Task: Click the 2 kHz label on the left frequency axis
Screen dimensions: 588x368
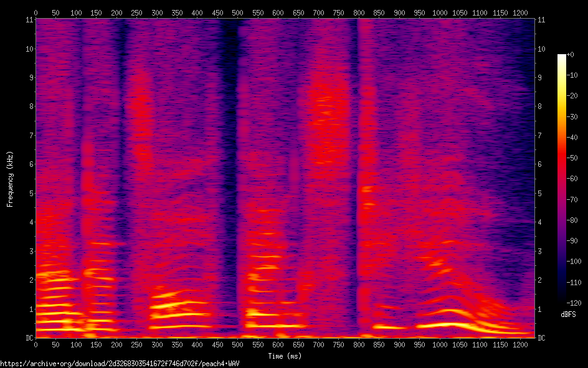Action: [x=30, y=280]
